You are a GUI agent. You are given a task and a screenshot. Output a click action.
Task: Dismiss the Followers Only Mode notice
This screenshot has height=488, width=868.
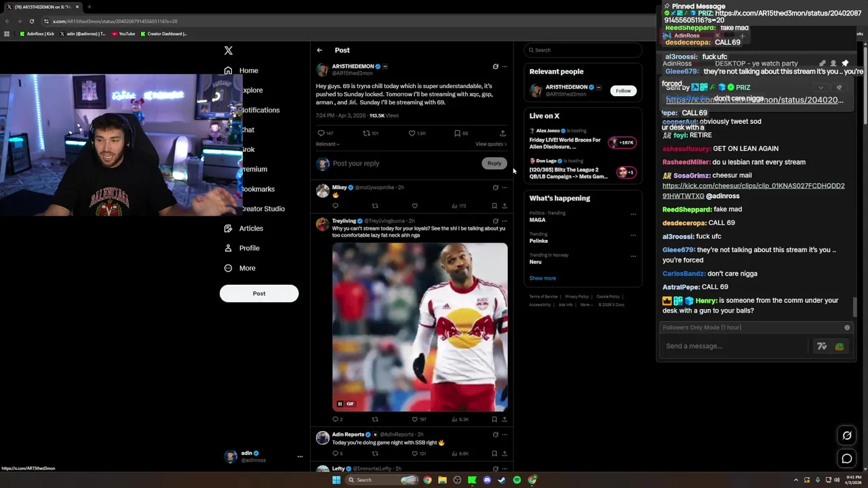847,327
